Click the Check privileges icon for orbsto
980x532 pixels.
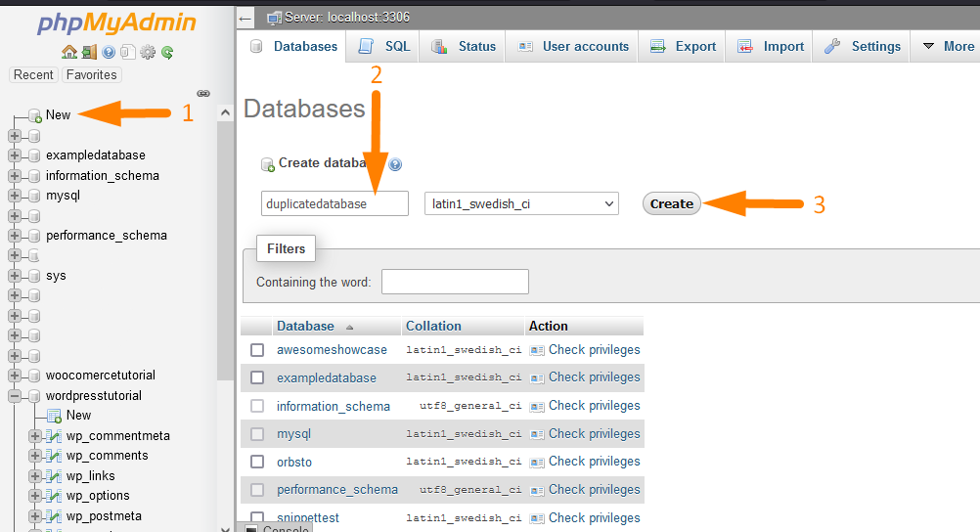tap(536, 462)
